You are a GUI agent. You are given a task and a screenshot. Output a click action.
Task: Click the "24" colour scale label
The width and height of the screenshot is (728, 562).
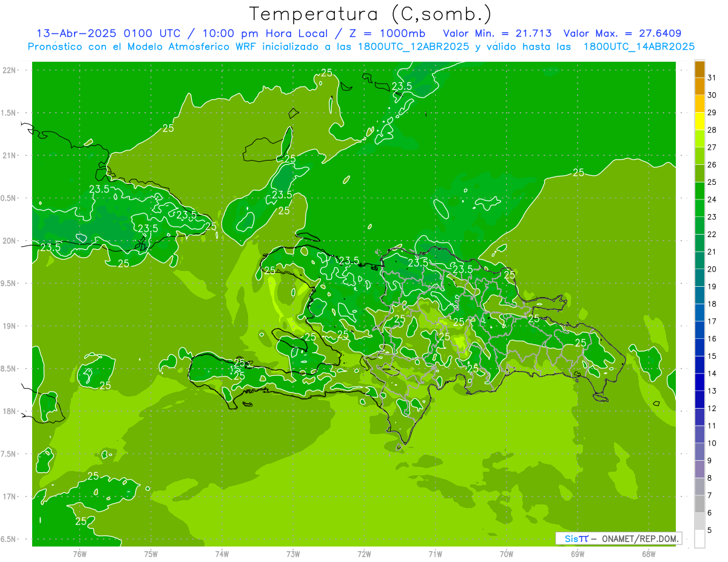712,199
